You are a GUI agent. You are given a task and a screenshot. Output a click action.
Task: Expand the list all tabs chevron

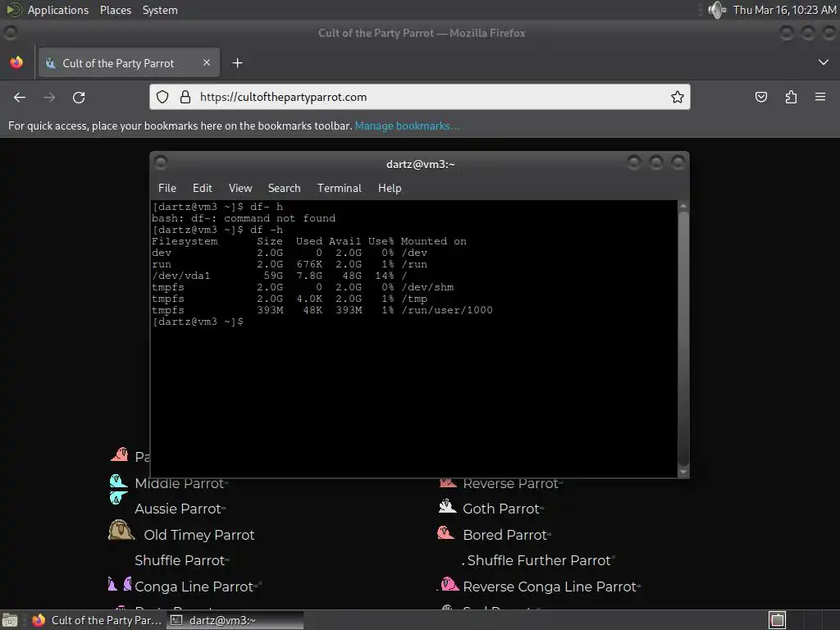coord(824,62)
